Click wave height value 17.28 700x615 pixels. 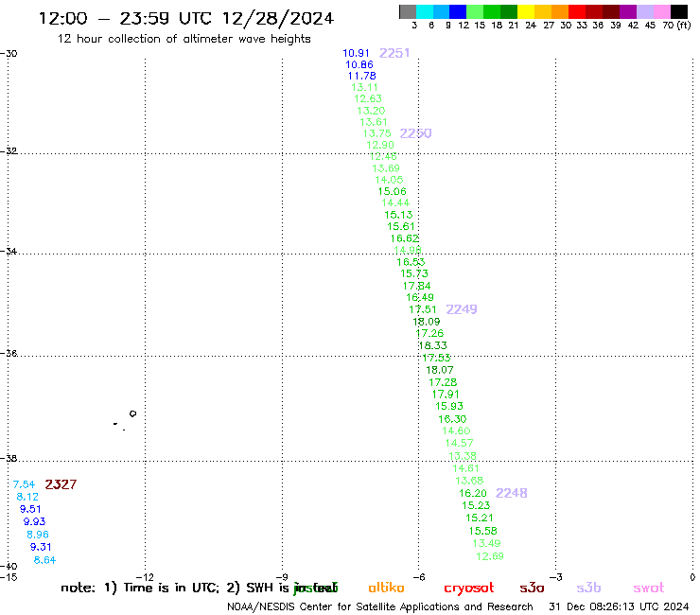[x=443, y=383]
